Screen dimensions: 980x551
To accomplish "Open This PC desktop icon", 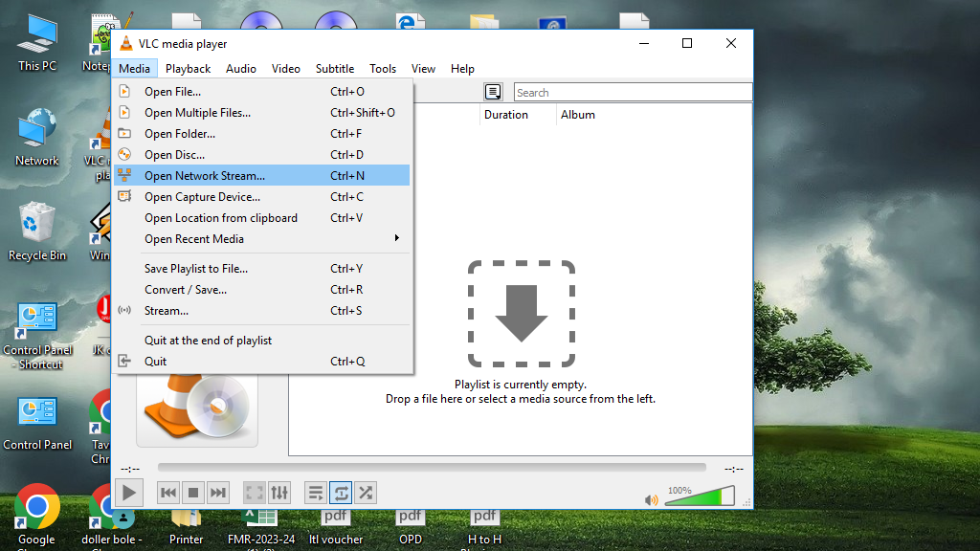I will [x=37, y=42].
